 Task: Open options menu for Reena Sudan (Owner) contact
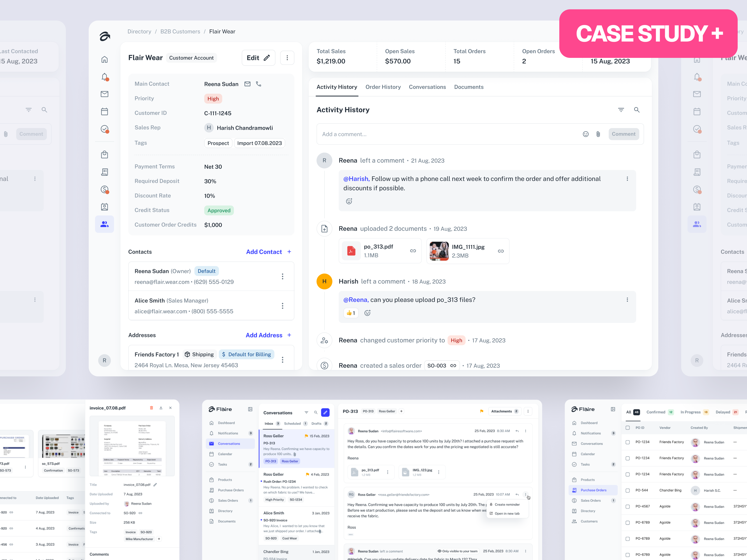click(x=282, y=276)
